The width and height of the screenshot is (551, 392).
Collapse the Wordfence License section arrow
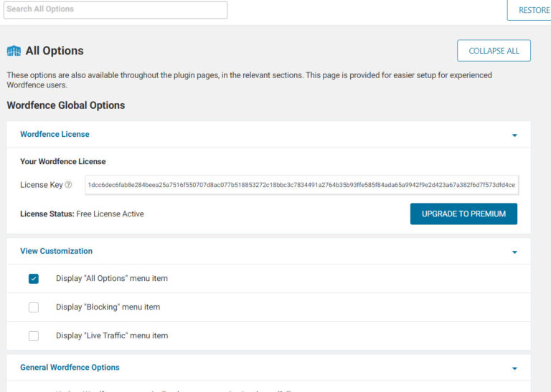(x=514, y=135)
